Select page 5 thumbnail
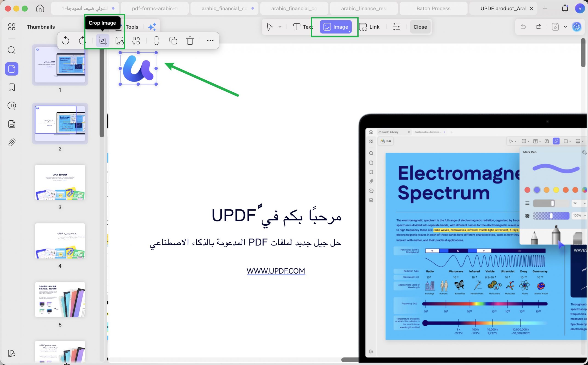 click(60, 300)
